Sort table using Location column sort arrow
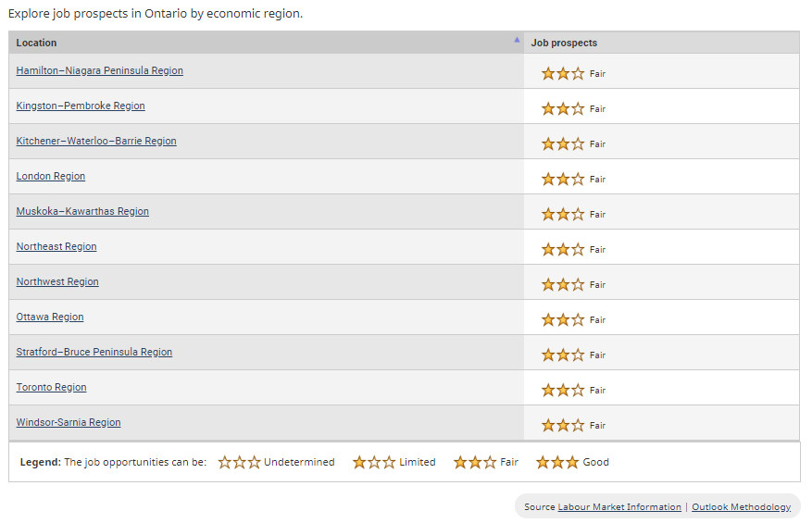Screen dimensions: 812x523 (517, 40)
